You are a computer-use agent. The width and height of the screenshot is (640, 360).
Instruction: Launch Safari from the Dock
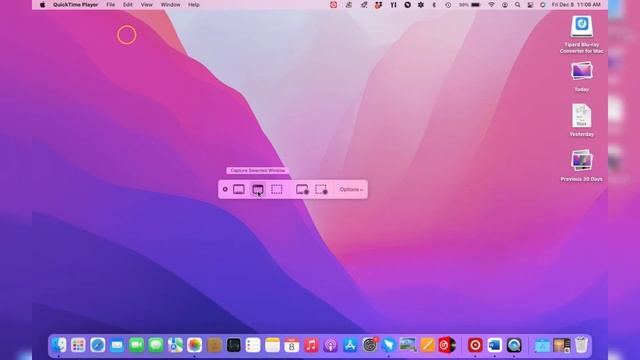click(98, 345)
